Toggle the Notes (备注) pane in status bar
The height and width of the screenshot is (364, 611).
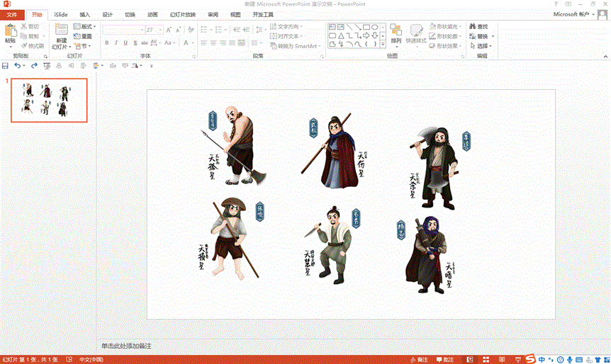pyautogui.click(x=418, y=359)
